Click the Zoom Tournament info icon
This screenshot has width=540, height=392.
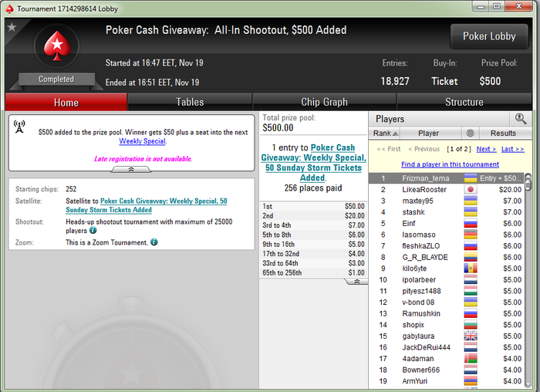(x=154, y=242)
